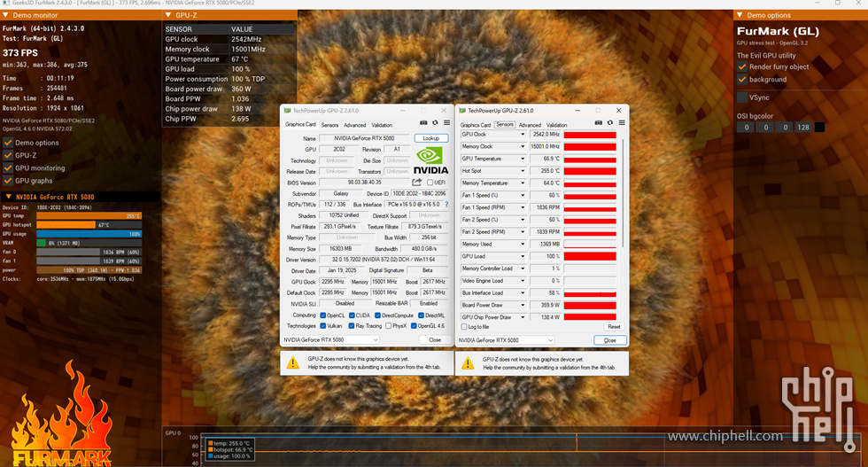Enable the VSync checkbox
Viewport: 868px width, 467px height.
coord(742,97)
